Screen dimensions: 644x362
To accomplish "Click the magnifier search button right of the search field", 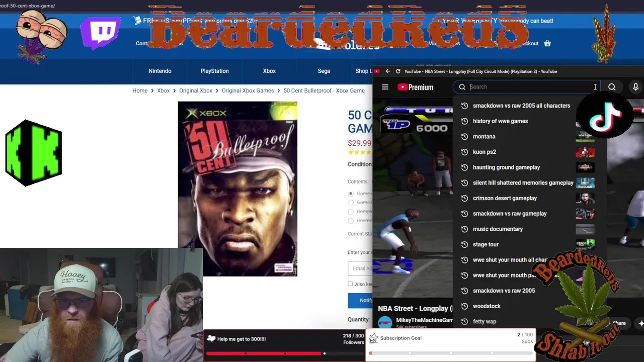I will coord(612,87).
